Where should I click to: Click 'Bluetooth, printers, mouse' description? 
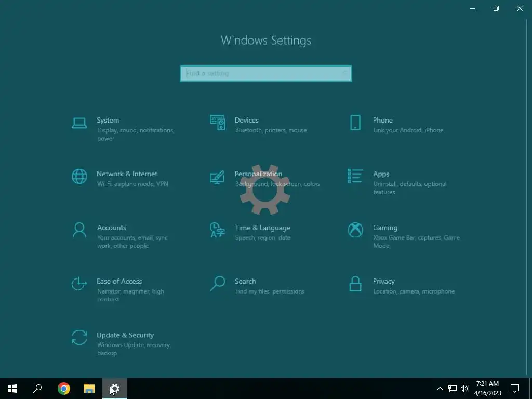[271, 130]
